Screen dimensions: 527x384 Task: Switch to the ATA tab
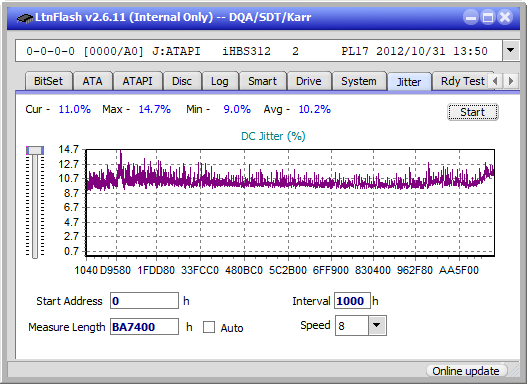(92, 81)
